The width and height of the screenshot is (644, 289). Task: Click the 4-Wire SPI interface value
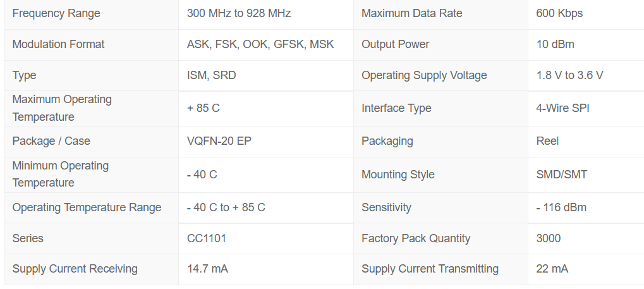click(x=562, y=108)
